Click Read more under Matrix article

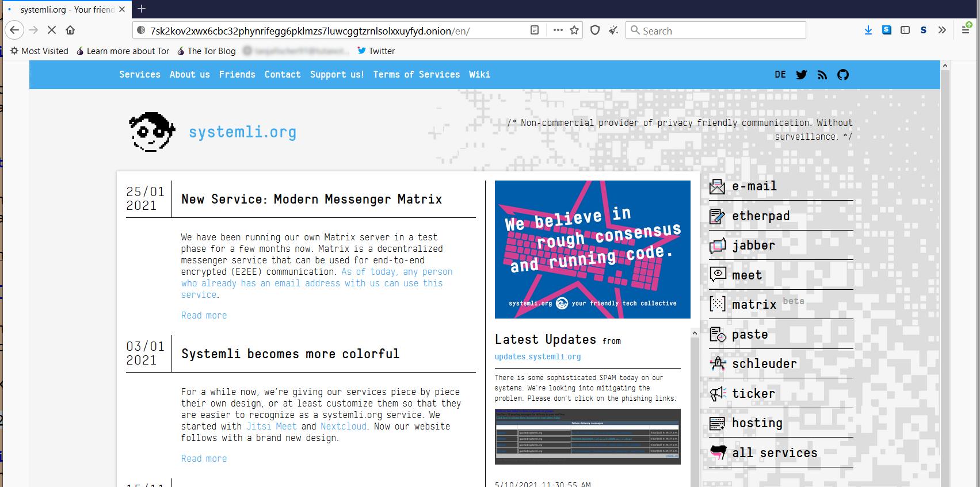click(204, 315)
